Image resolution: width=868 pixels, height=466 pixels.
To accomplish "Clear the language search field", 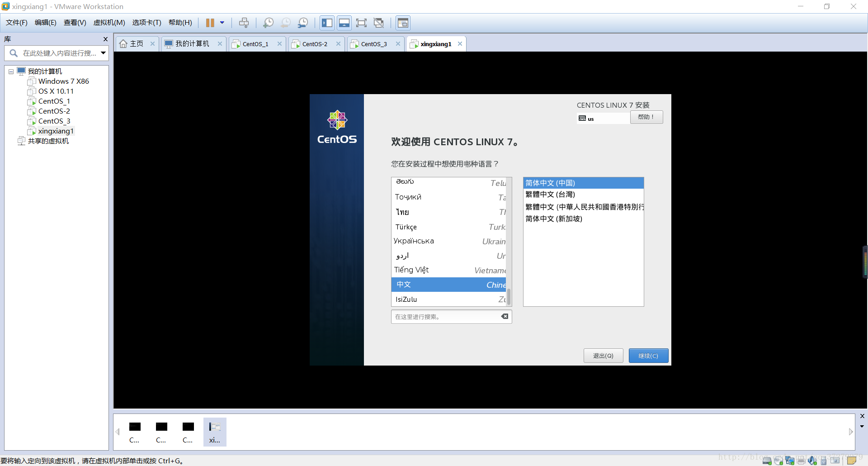I will 505,317.
